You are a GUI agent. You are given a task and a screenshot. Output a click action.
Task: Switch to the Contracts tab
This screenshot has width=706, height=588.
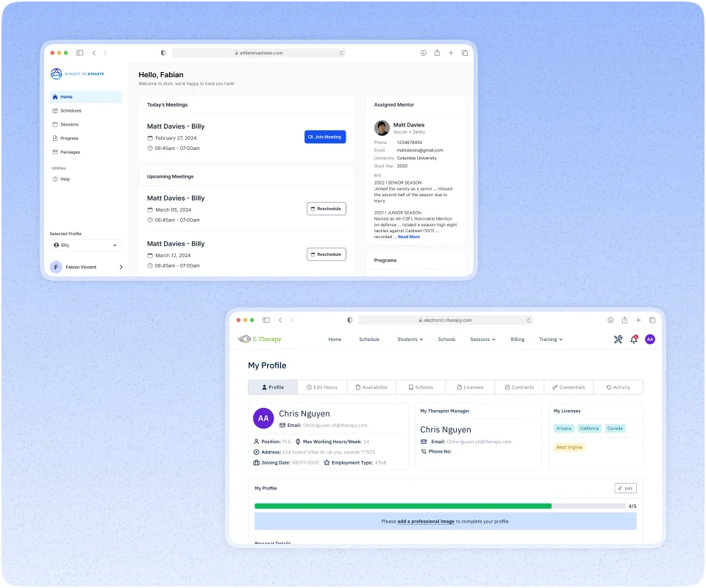(520, 387)
